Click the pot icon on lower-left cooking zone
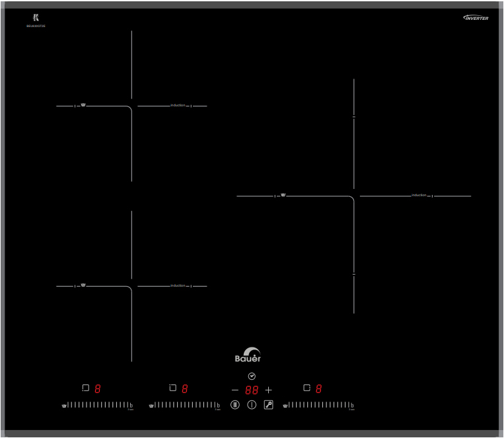 (x=83, y=285)
